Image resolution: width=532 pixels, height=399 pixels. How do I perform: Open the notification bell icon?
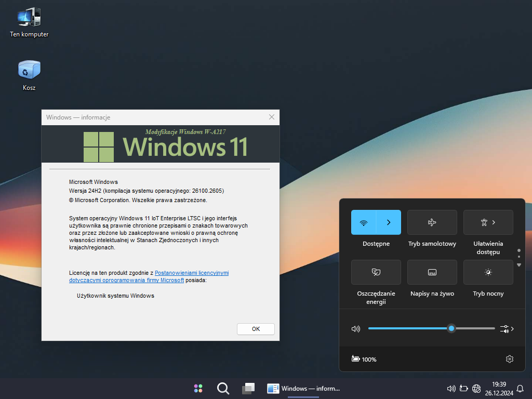coord(520,389)
